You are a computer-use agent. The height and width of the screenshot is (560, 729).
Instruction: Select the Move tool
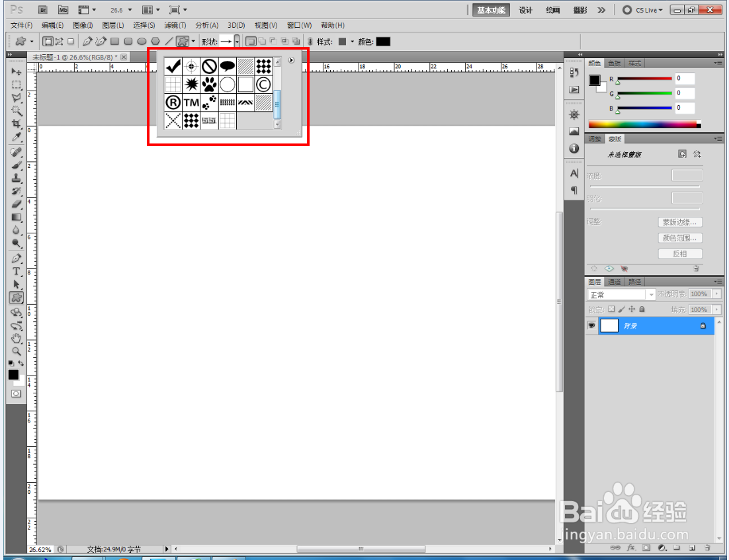point(17,71)
